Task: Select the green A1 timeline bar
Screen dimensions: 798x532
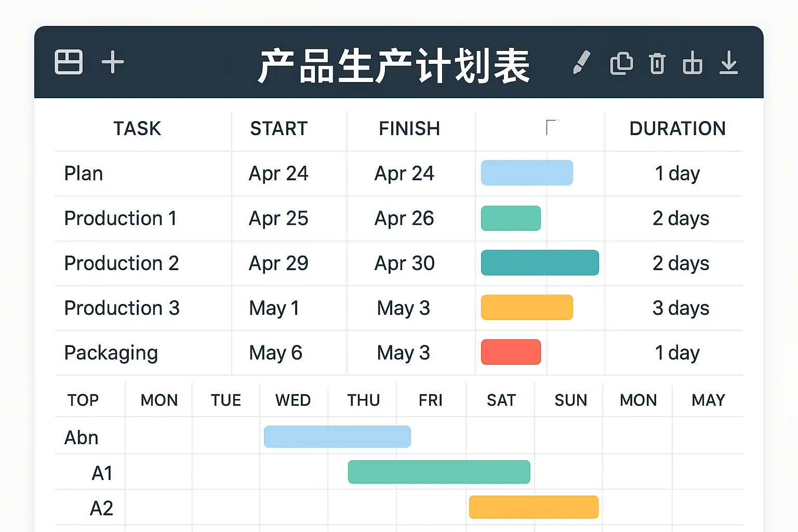Action: point(439,472)
